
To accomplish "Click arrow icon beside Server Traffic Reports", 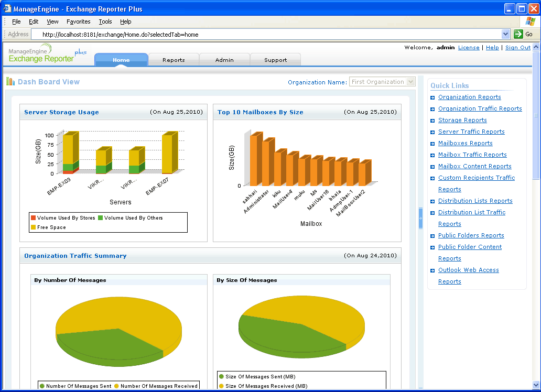I will pos(432,132).
